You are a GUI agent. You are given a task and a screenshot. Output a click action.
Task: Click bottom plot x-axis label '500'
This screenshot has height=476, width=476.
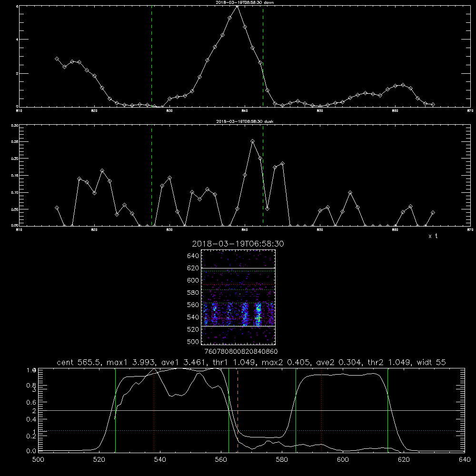38,460
